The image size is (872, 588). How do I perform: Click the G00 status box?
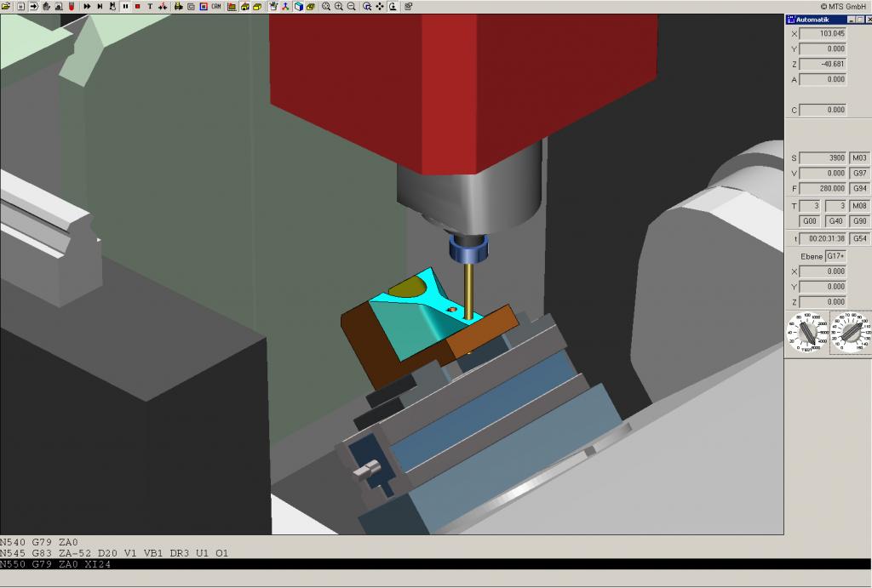click(x=810, y=221)
